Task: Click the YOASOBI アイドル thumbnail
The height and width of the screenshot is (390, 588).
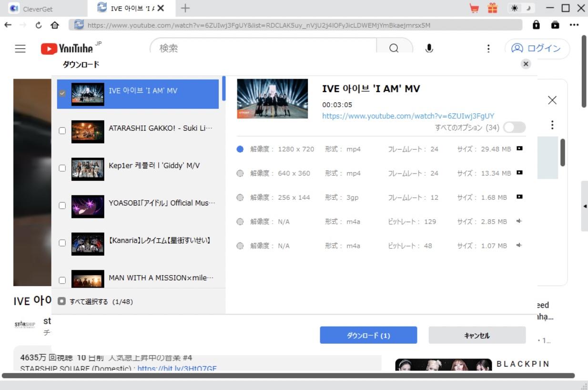Action: click(x=88, y=206)
